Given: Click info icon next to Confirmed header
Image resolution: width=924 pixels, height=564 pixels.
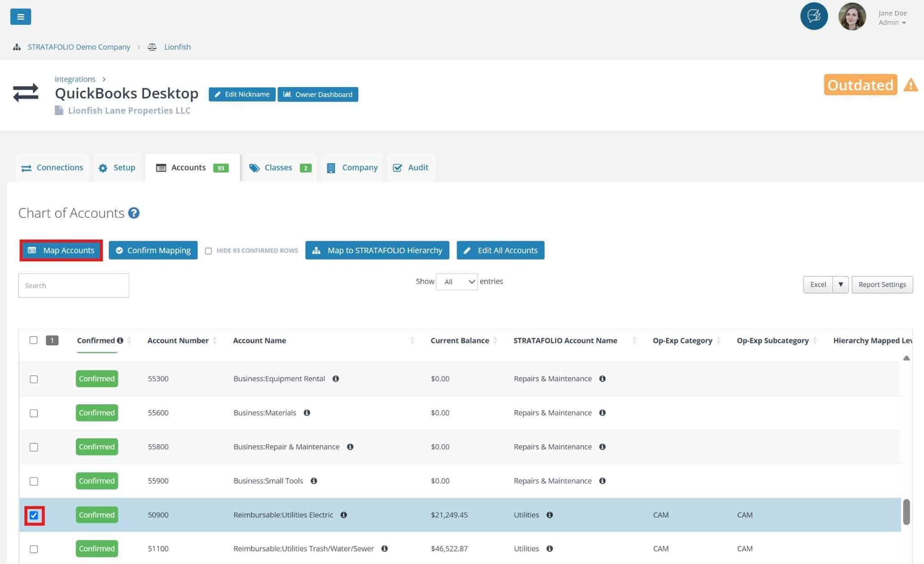Looking at the screenshot, I should [x=120, y=341].
